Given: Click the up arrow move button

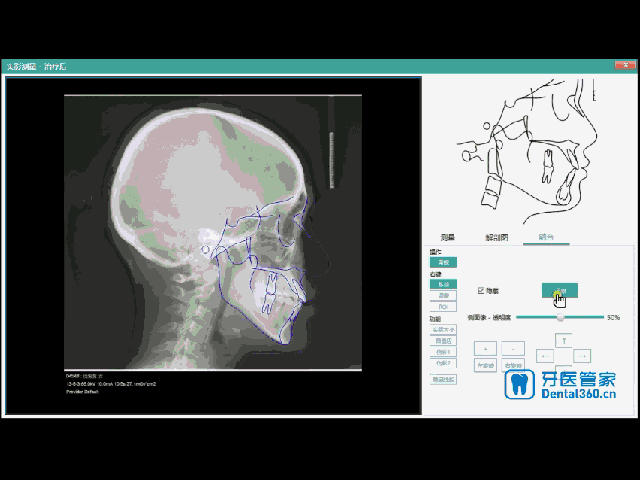Looking at the screenshot, I should (564, 340).
